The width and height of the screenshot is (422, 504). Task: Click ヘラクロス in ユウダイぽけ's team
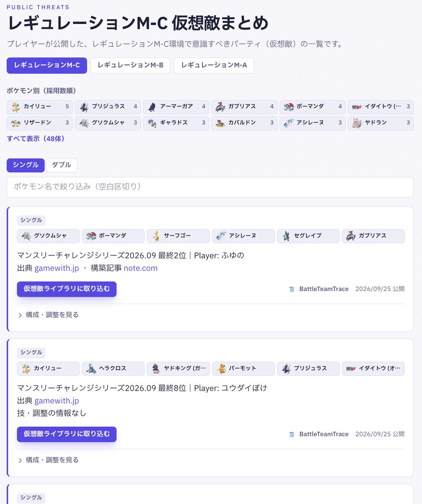point(113,369)
